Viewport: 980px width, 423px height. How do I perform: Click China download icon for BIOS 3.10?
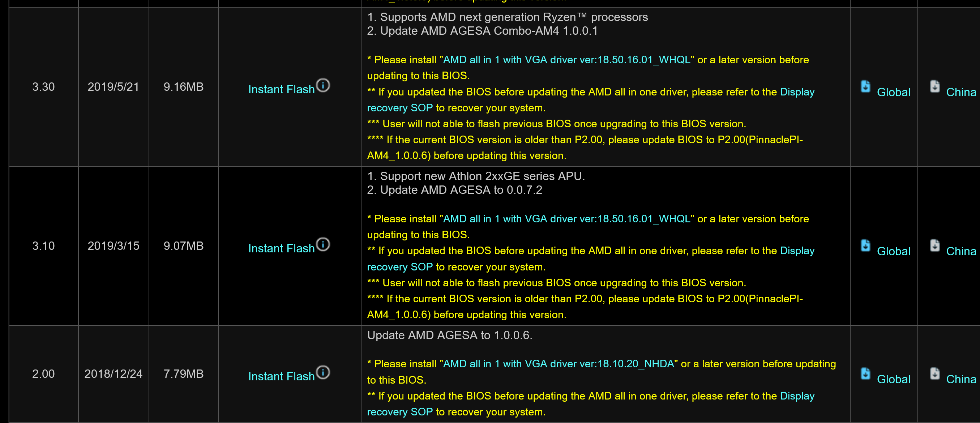935,246
